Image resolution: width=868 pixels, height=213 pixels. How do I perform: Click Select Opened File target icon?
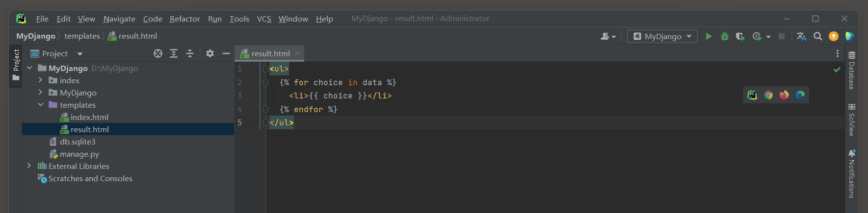tap(158, 53)
